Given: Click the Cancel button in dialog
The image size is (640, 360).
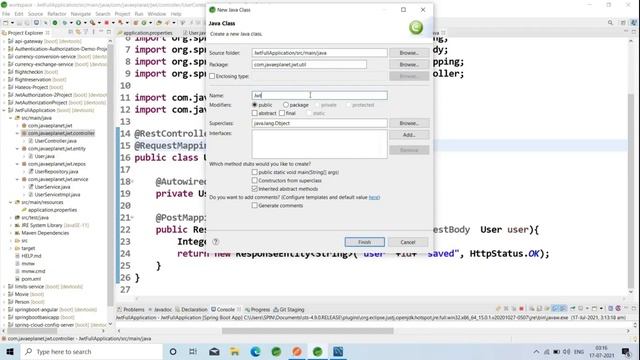Looking at the screenshot, I should coord(408,242).
